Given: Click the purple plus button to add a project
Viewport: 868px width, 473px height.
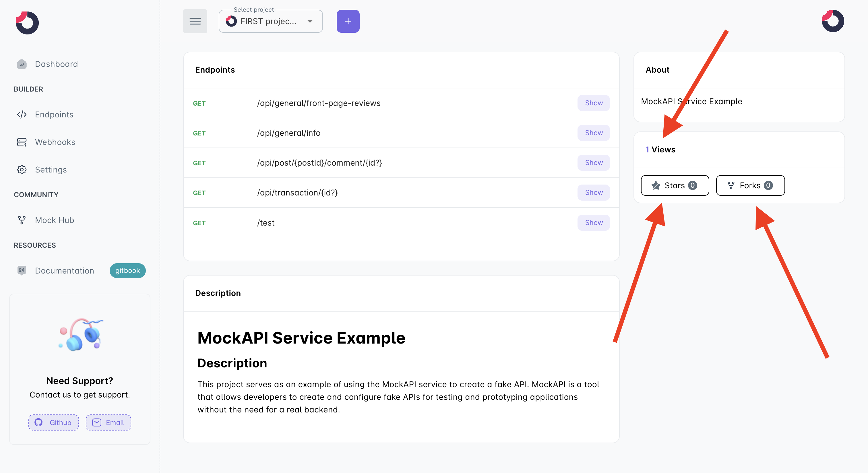Looking at the screenshot, I should (x=348, y=21).
